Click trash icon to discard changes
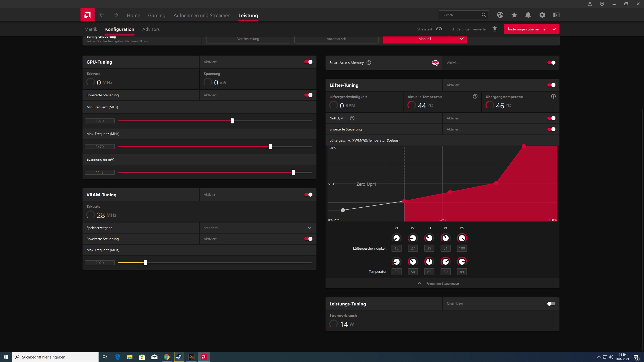This screenshot has height=362, width=644. [x=494, y=29]
